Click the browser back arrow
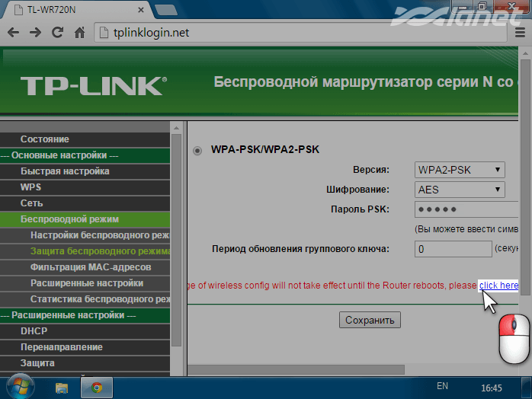The image size is (532, 399). point(13,33)
